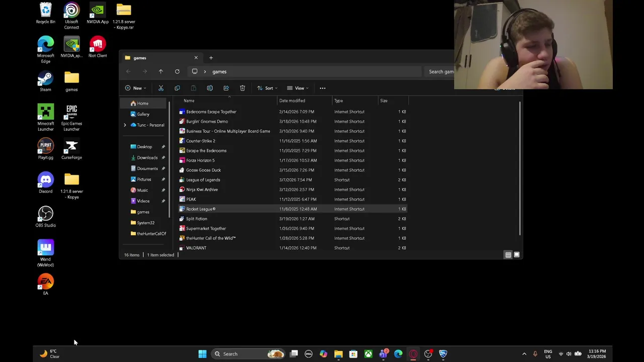Select the games tab in Explorer
Image resolution: width=644 pixels, height=362 pixels.
160,58
